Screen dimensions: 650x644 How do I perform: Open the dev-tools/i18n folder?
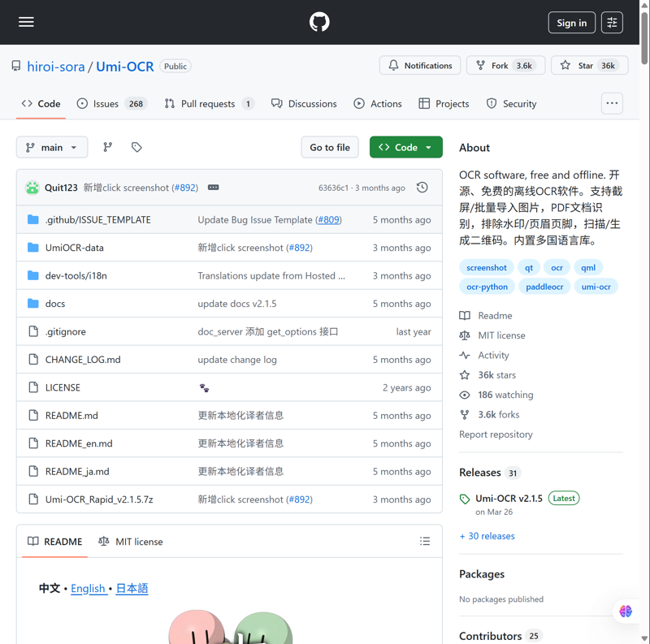click(x=76, y=275)
